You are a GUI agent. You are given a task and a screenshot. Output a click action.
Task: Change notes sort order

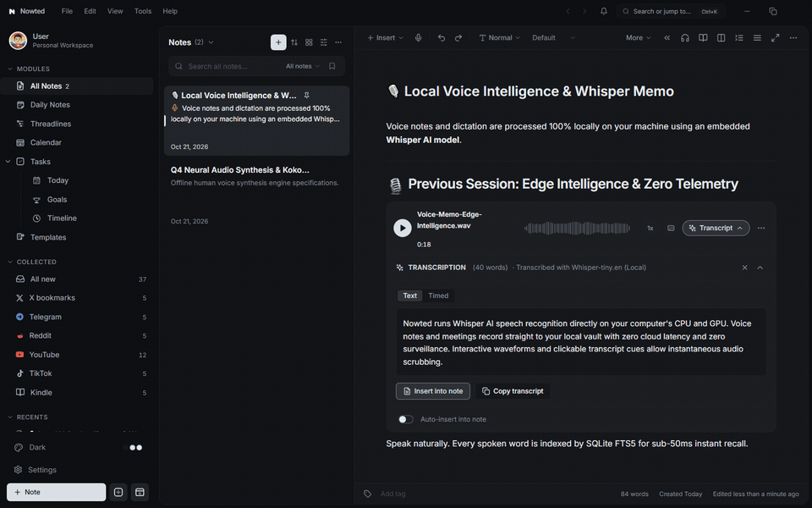click(x=294, y=42)
